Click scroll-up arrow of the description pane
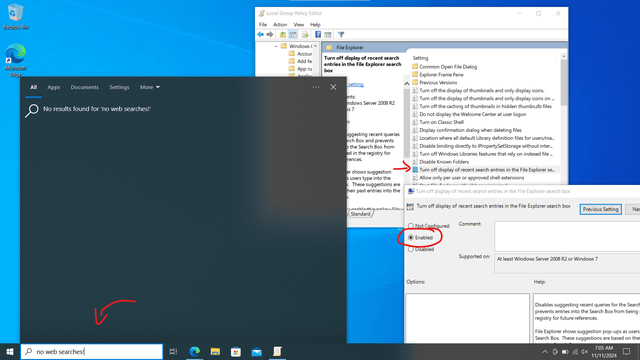 pos(407,84)
